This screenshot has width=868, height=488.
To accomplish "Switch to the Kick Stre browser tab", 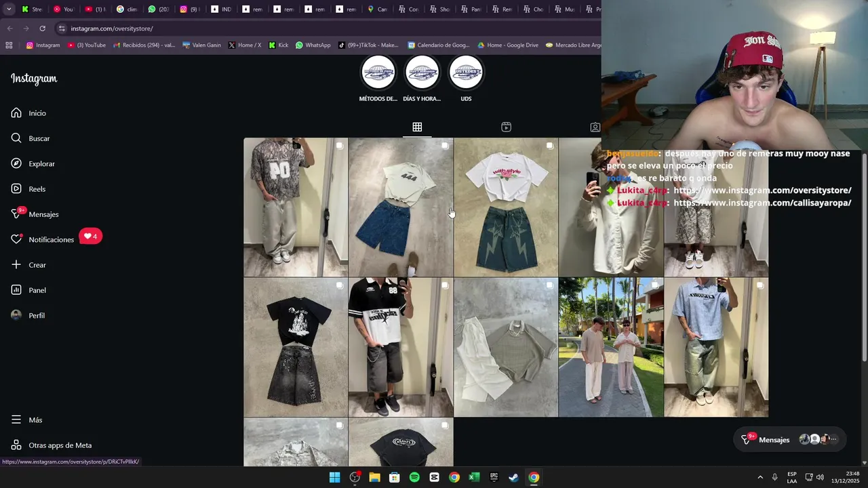I will point(32,9).
